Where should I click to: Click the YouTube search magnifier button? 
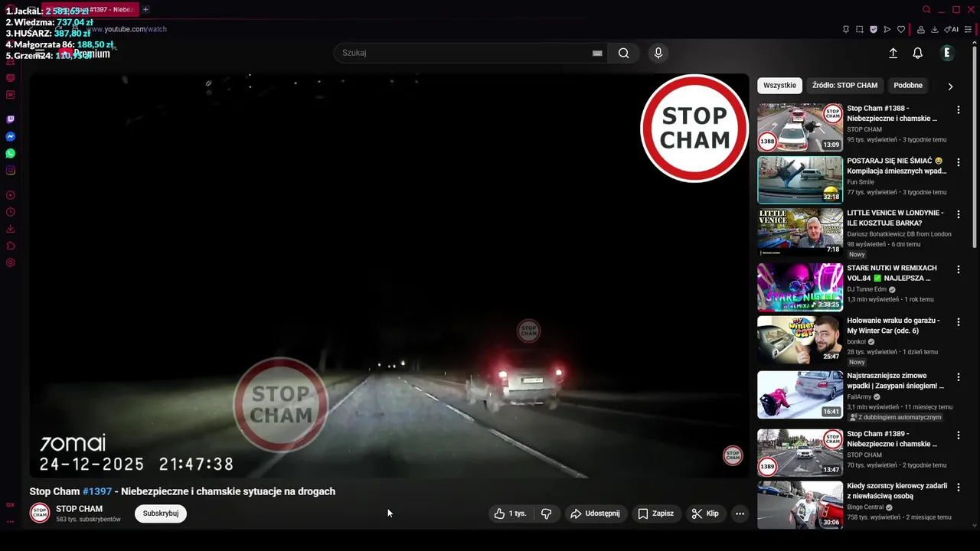click(x=624, y=53)
